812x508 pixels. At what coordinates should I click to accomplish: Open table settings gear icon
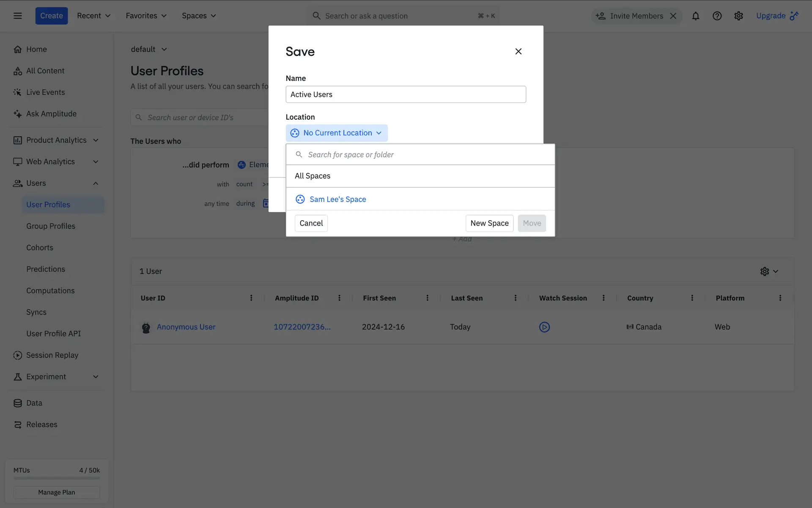point(765,271)
